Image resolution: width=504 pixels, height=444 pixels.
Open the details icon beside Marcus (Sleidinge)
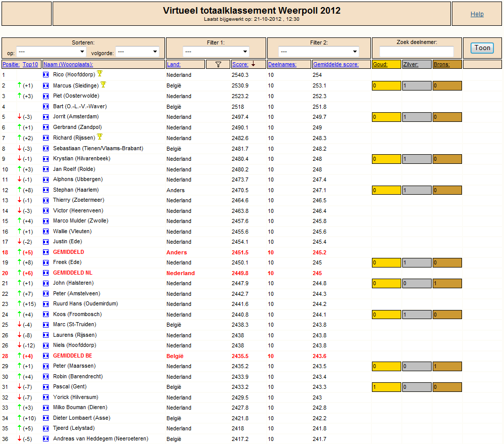46,85
